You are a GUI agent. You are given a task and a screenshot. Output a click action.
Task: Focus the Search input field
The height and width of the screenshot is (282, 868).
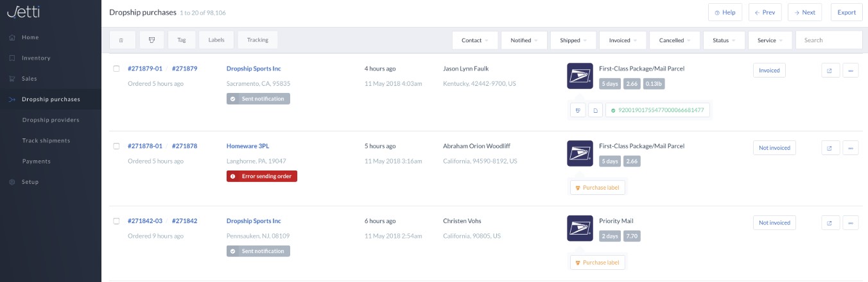click(828, 40)
